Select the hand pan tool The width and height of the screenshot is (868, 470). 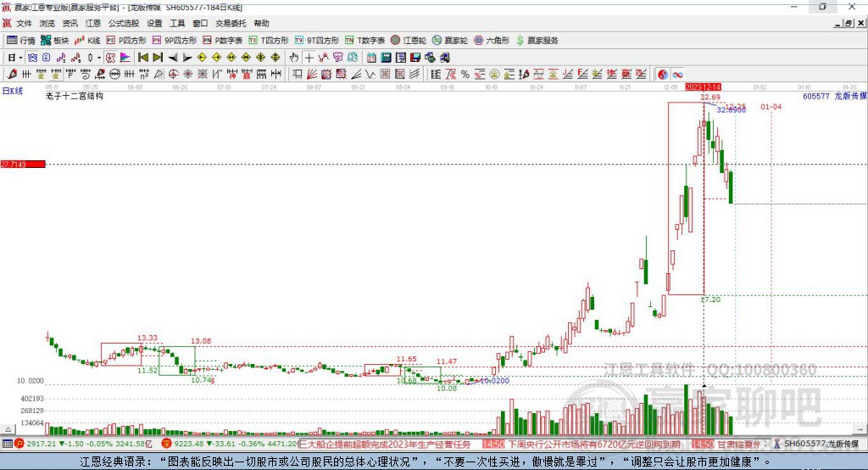(x=294, y=58)
